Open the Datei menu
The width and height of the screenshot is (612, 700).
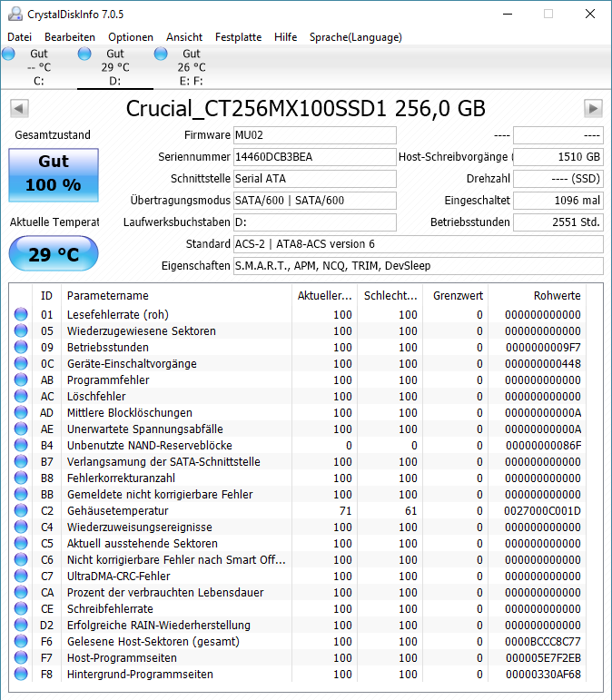pos(20,37)
